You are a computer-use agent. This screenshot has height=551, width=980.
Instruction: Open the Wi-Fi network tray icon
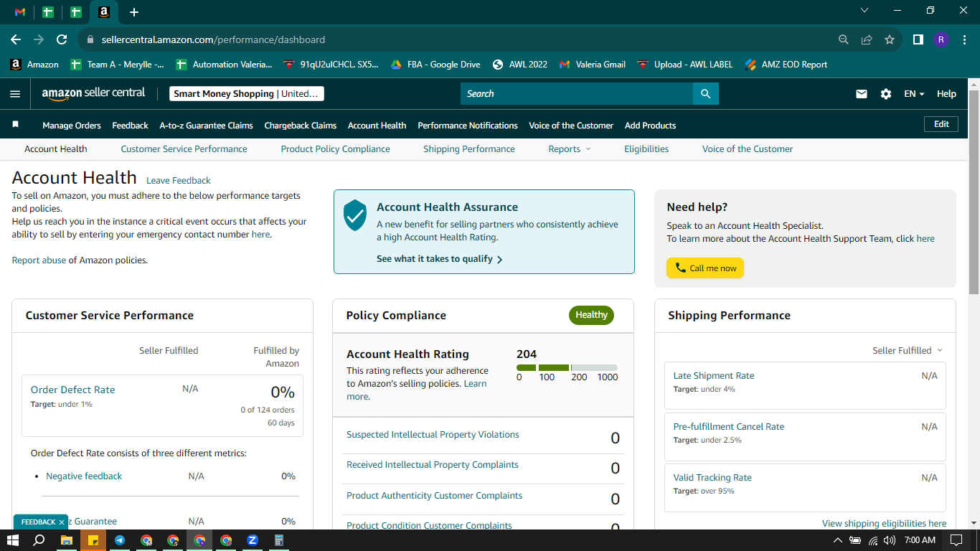[x=873, y=540]
